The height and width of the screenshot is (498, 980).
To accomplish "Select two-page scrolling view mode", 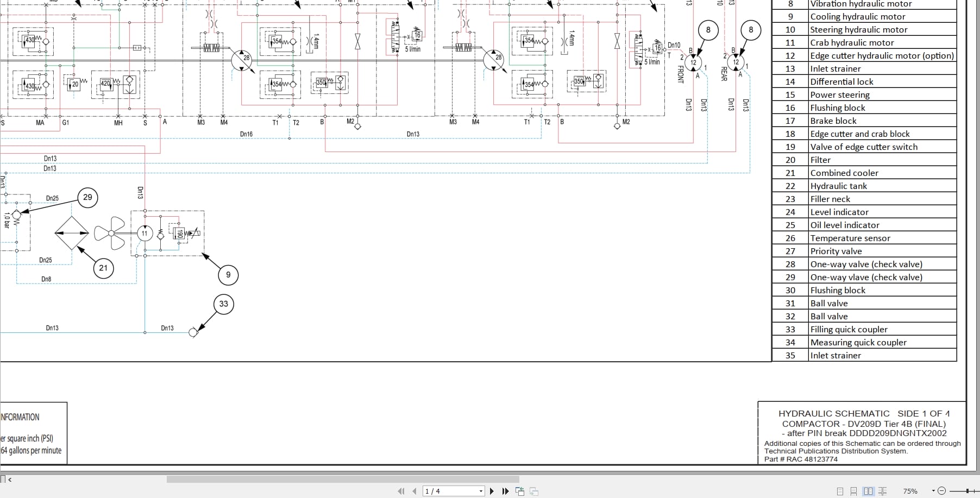I will coord(882,491).
